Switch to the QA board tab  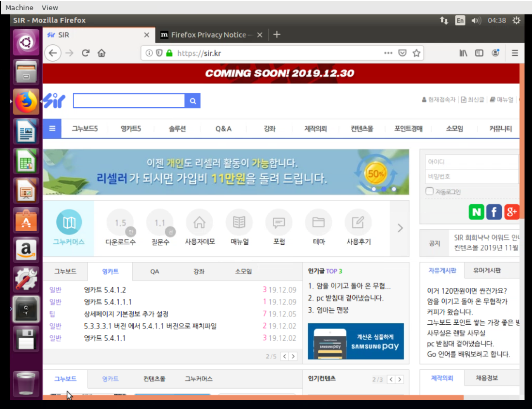tap(154, 271)
